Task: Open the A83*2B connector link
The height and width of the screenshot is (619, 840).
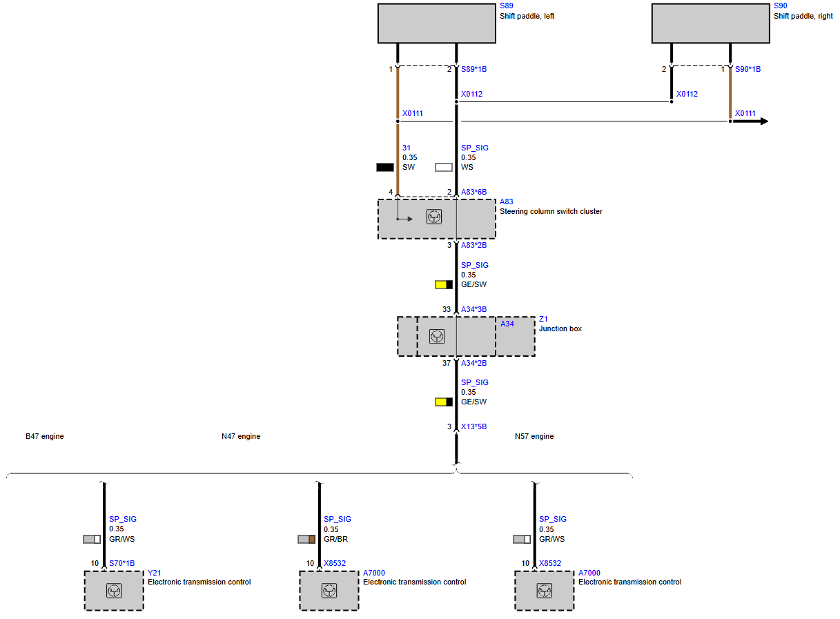Action: click(474, 245)
